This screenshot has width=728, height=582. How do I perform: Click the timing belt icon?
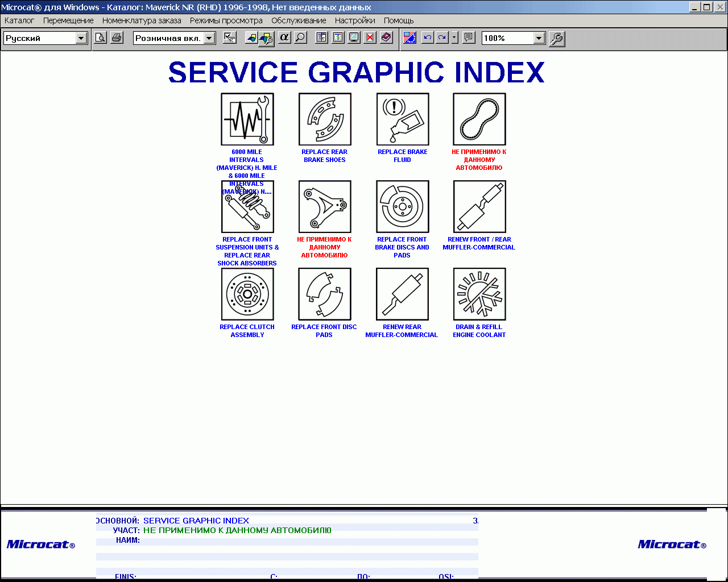point(479,119)
